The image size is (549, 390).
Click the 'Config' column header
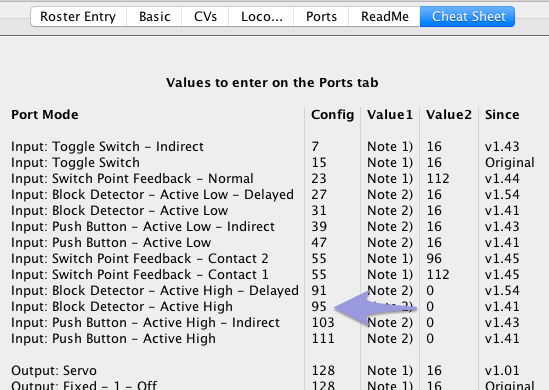coord(332,115)
